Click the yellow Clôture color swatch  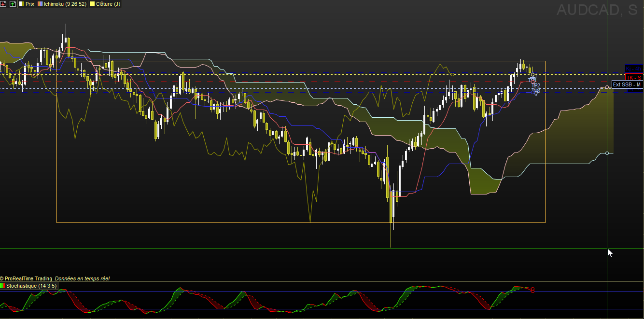(92, 4)
